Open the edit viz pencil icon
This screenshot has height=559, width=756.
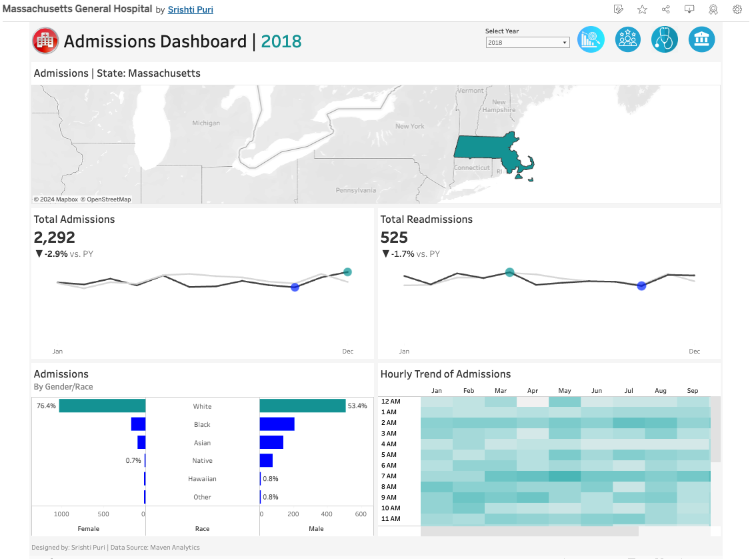click(619, 9)
